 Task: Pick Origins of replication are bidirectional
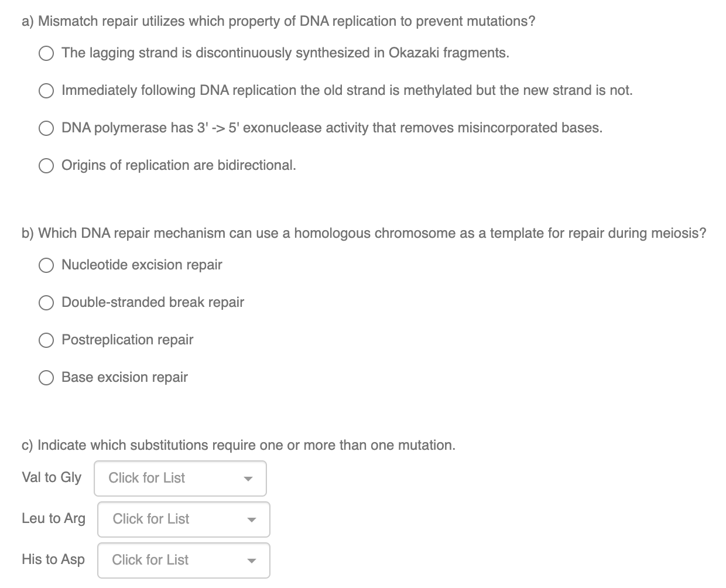pyautogui.click(x=47, y=166)
